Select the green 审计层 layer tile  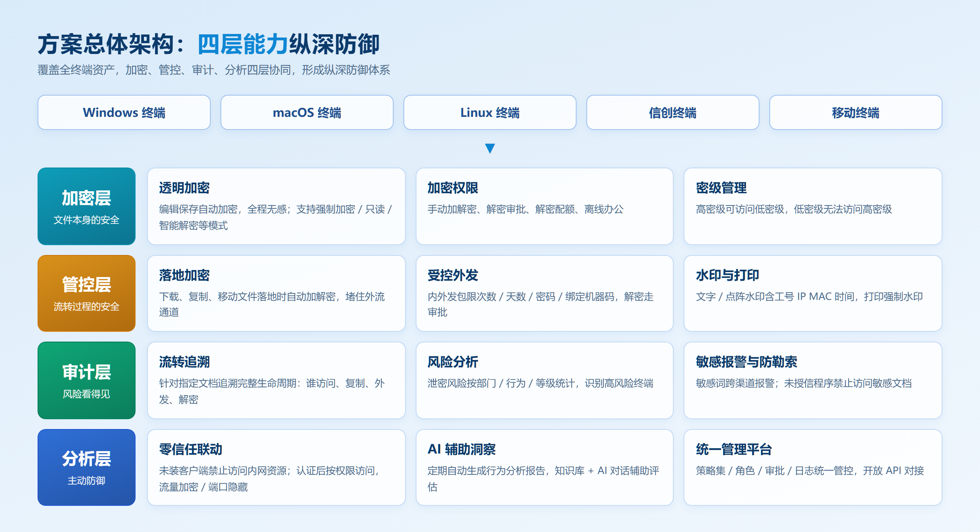coord(87,380)
